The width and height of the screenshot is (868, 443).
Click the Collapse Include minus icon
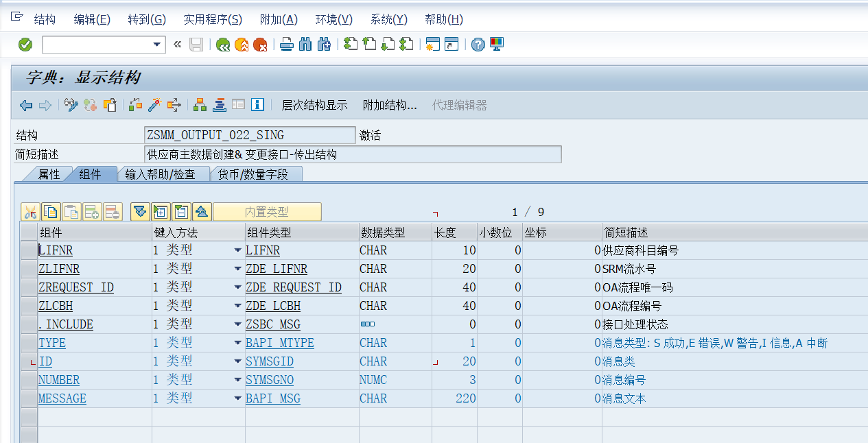point(181,212)
